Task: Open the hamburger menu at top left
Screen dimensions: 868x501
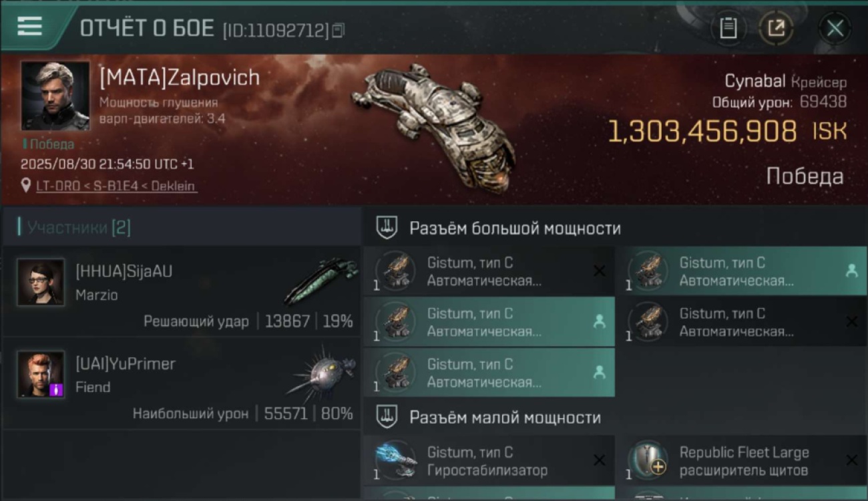Action: [29, 26]
